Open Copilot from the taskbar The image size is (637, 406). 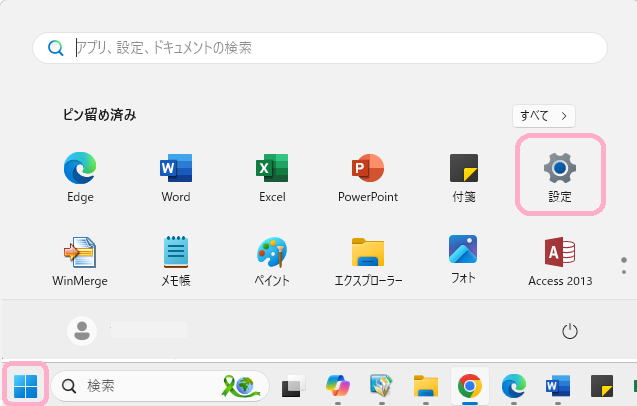point(338,385)
